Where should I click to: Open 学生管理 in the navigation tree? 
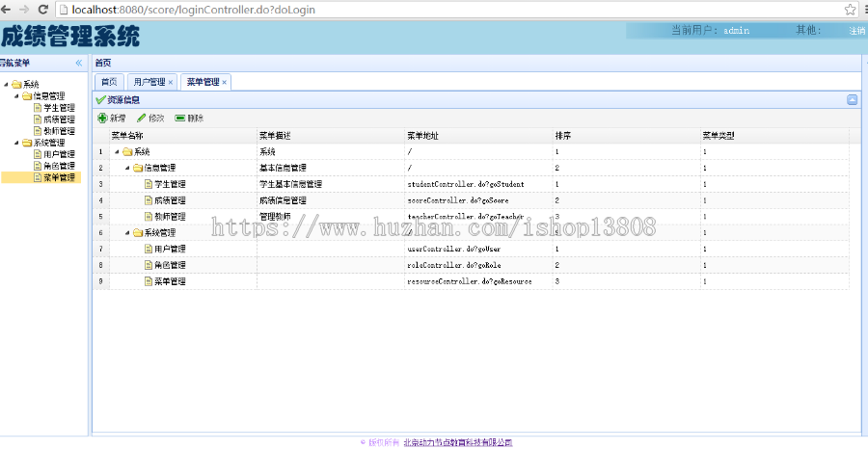[x=59, y=108]
